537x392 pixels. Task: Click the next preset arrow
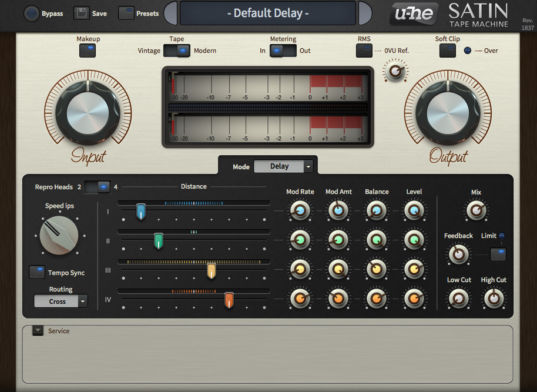click(365, 13)
